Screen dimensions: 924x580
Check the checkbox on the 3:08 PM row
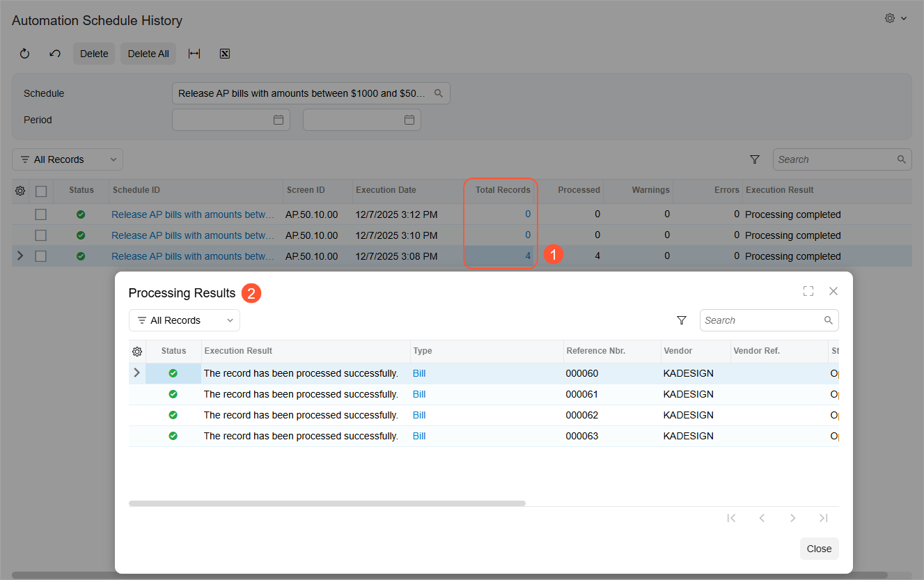tap(40, 256)
